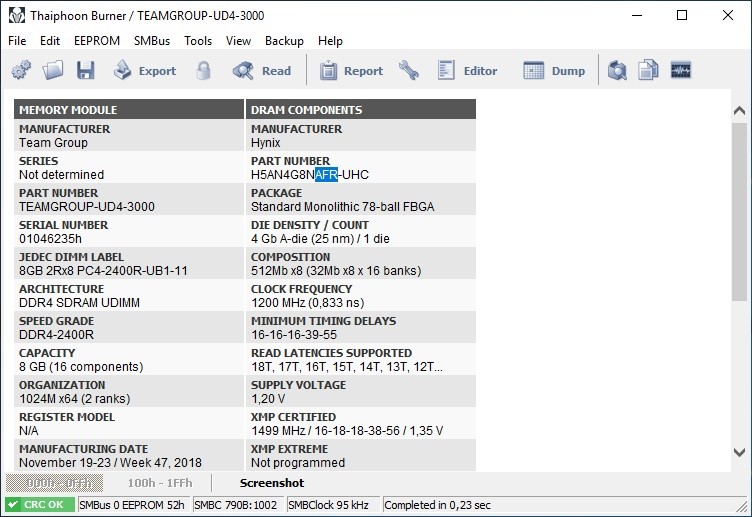Click the Thaiphoon Burner app icon in title bar
The width and height of the screenshot is (752, 517).
click(x=17, y=15)
